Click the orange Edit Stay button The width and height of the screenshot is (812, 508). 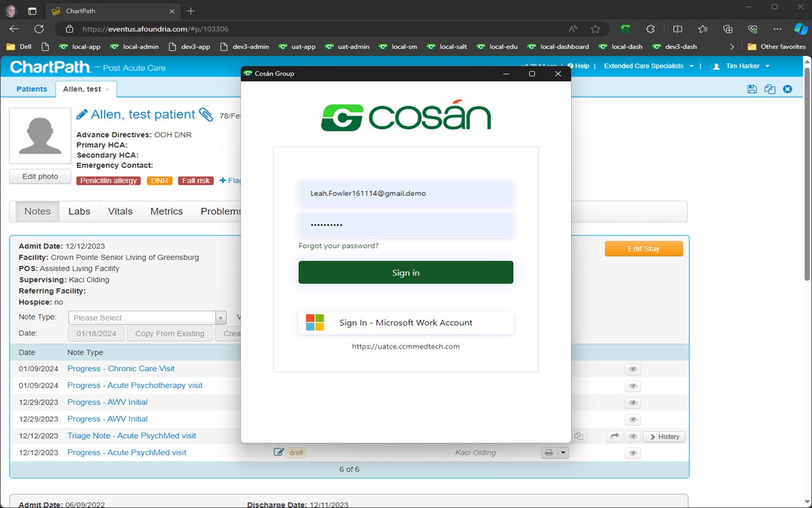(644, 249)
